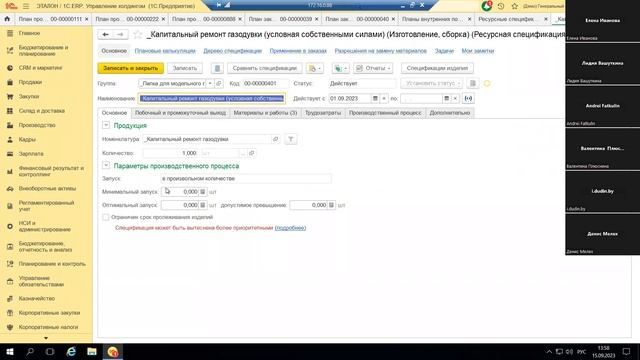The height and width of the screenshot is (360, 640).
Task: Open the Производство section in sidebar
Action: click(37, 125)
